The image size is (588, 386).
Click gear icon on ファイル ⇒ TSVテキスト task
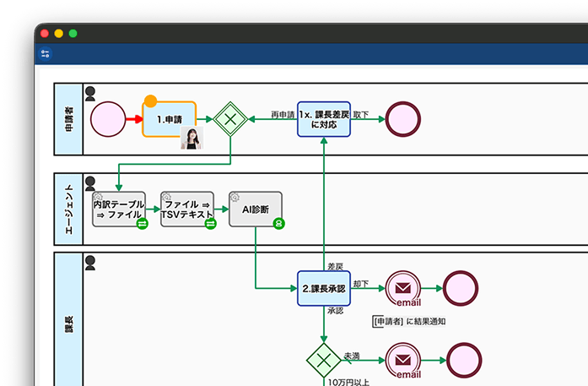click(166, 197)
